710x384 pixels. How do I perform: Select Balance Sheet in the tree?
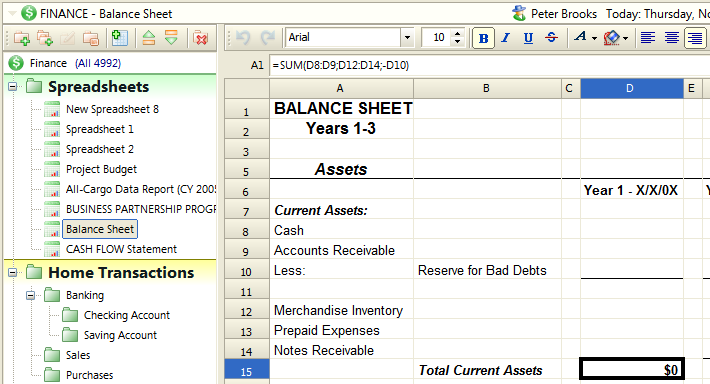100,229
